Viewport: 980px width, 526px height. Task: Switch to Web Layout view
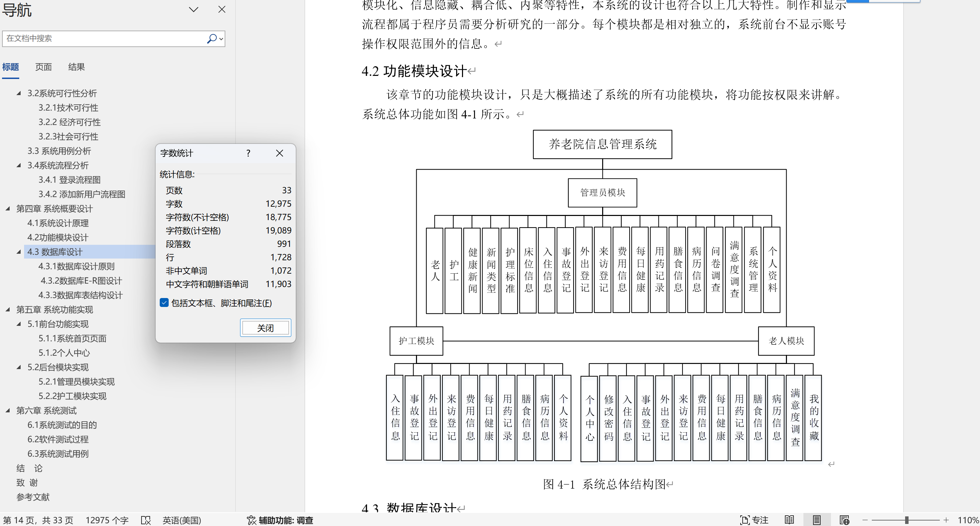click(x=844, y=520)
